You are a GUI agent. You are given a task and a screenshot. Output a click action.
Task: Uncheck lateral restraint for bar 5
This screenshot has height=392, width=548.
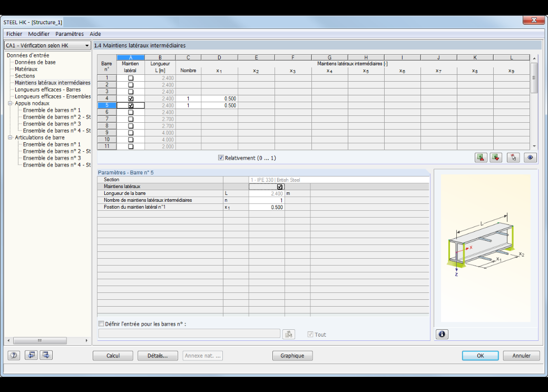(131, 105)
